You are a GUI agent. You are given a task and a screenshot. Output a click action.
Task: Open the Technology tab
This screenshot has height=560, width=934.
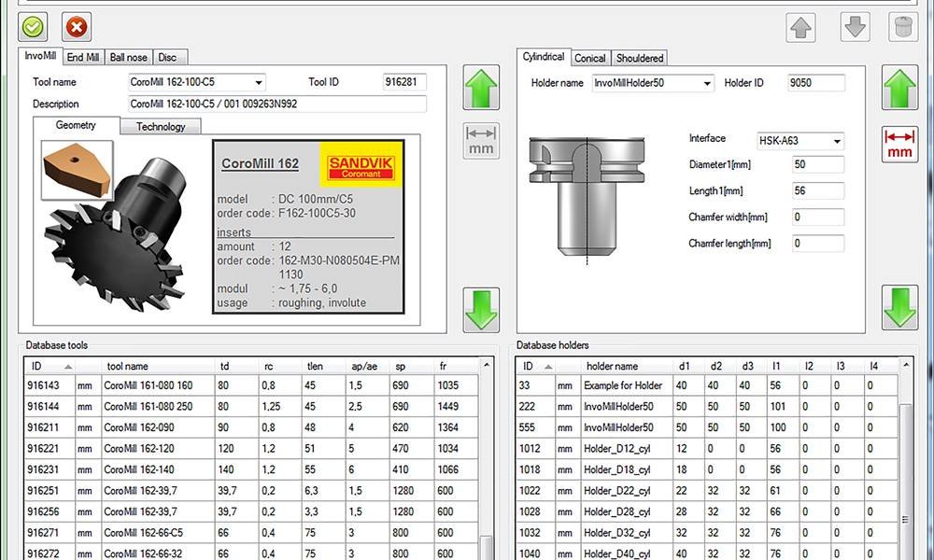coord(161,127)
